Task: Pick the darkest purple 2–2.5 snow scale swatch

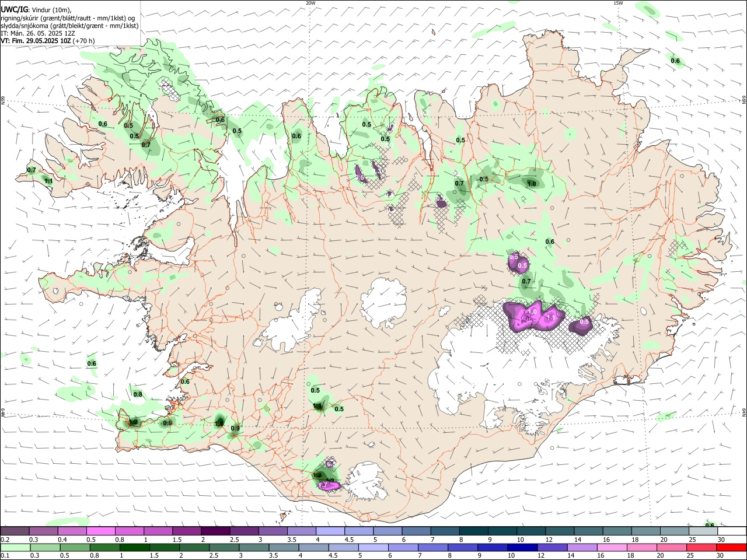Action: [x=215, y=531]
